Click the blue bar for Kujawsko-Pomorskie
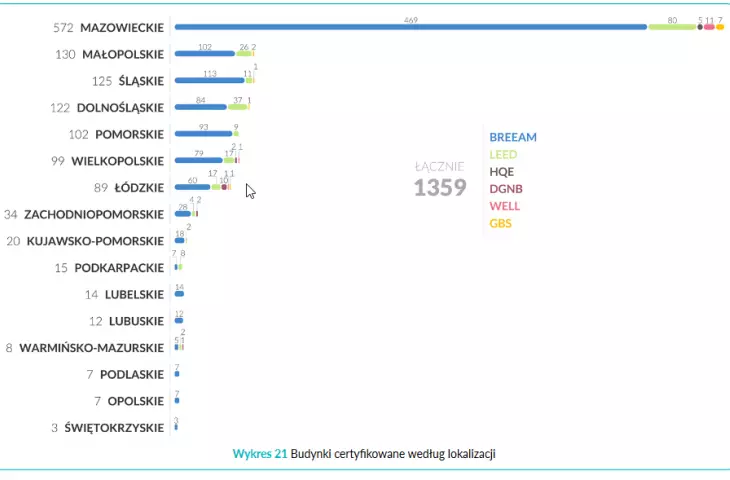 pyautogui.click(x=180, y=241)
